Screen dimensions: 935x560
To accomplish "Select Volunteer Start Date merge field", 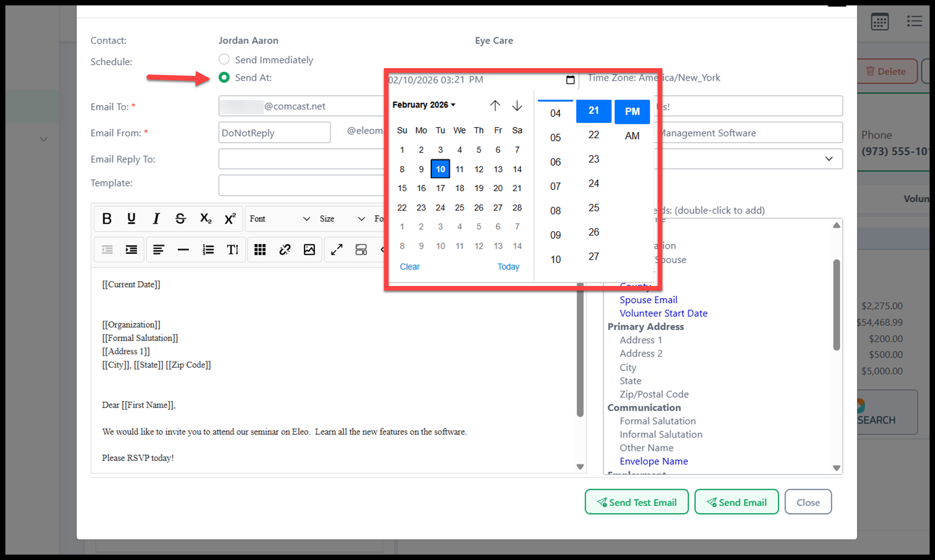I will pyautogui.click(x=663, y=313).
